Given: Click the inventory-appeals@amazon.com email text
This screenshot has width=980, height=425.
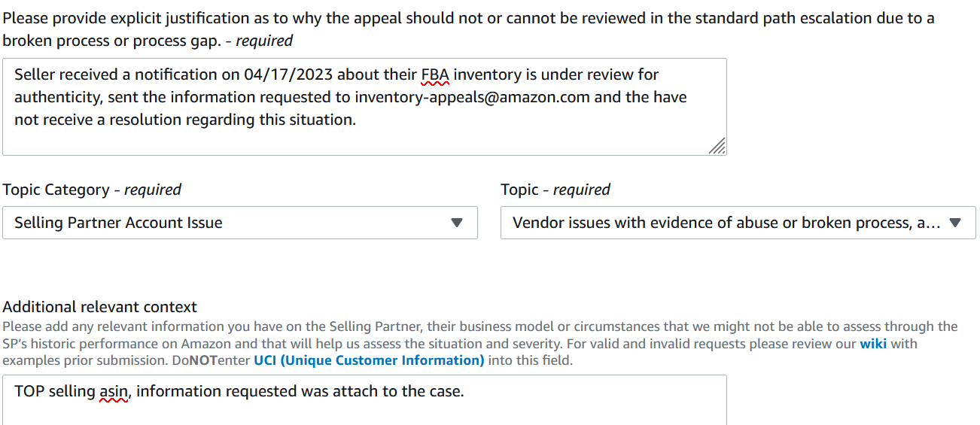Looking at the screenshot, I should coord(473,97).
